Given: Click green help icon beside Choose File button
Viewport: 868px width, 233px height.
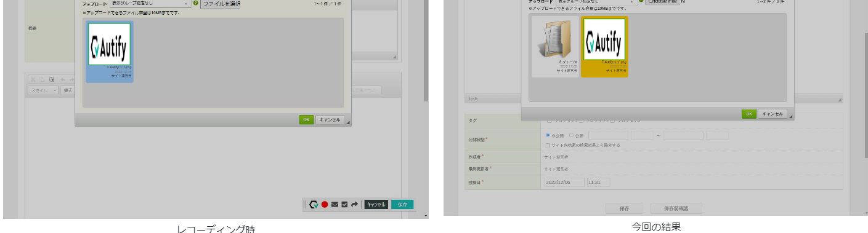Looking at the screenshot, I should [x=642, y=2].
